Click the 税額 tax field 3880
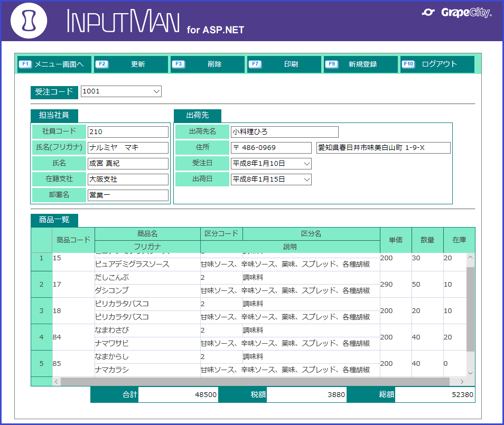Screen dimensions: 504x425 pos(306,394)
